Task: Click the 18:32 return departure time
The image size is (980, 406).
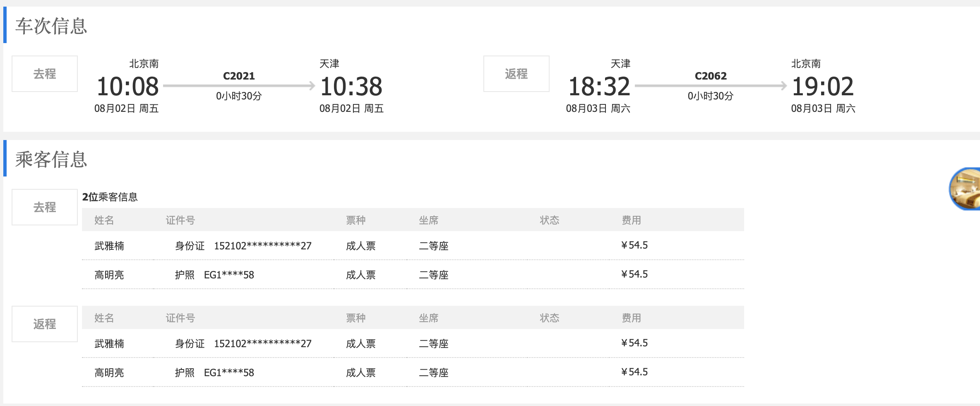Action: click(x=599, y=87)
